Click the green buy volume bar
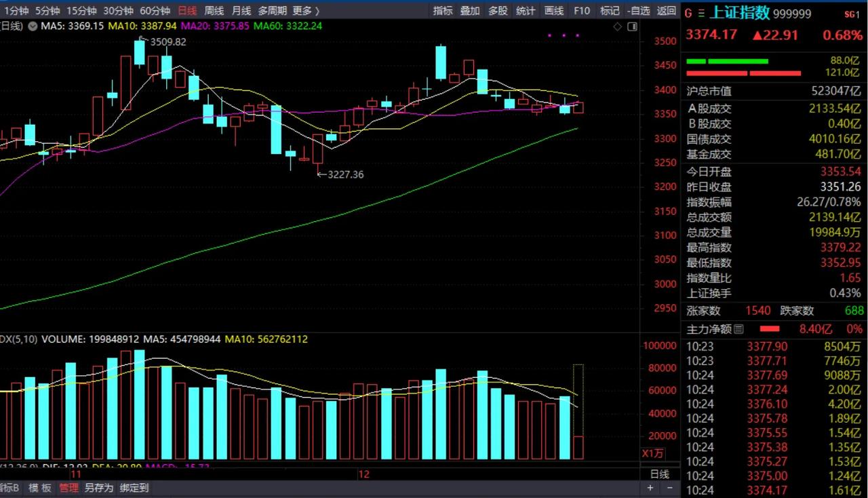The height and width of the screenshot is (498, 868). pyautogui.click(x=727, y=62)
